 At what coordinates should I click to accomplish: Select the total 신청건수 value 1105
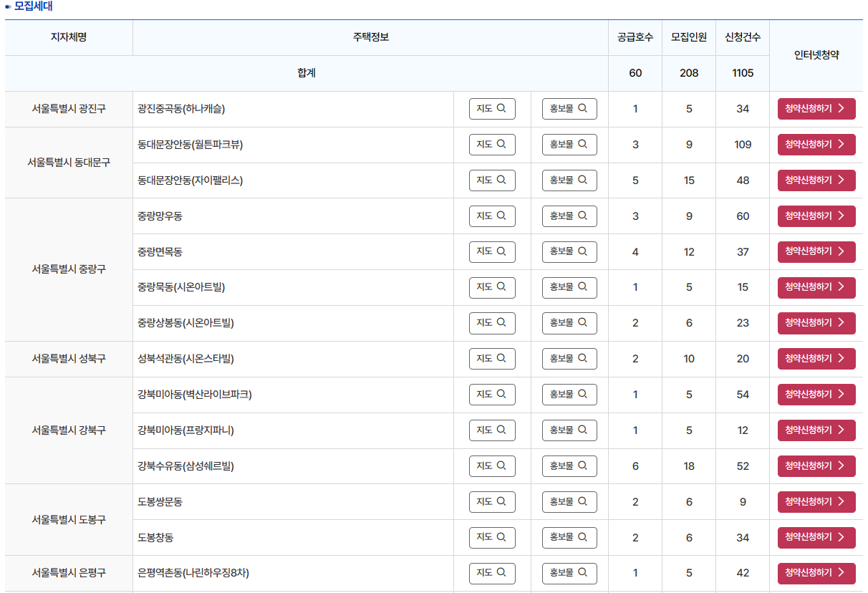click(743, 73)
